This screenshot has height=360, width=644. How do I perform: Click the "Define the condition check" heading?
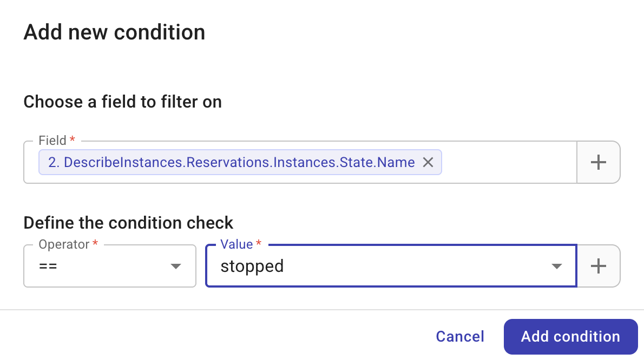pyautogui.click(x=128, y=223)
